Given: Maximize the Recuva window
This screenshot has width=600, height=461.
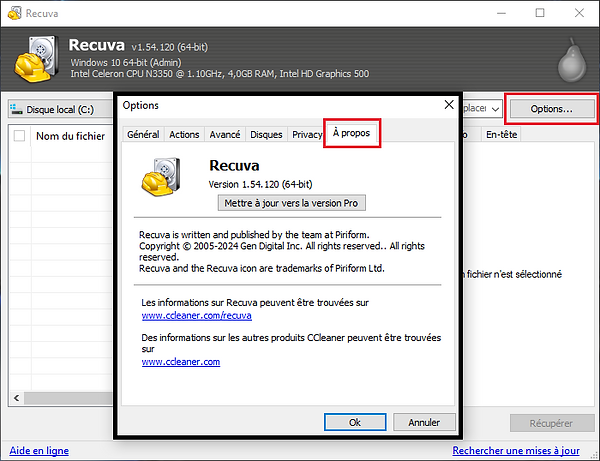Looking at the screenshot, I should coord(540,13).
